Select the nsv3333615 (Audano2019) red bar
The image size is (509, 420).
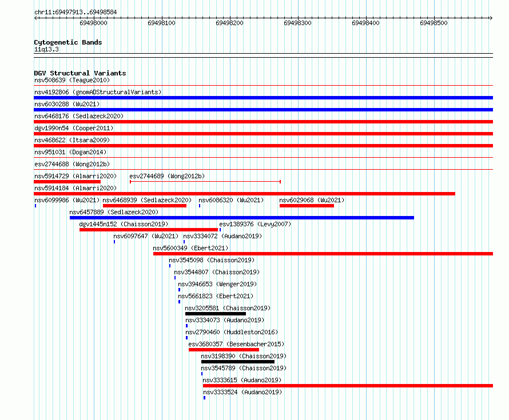point(348,386)
